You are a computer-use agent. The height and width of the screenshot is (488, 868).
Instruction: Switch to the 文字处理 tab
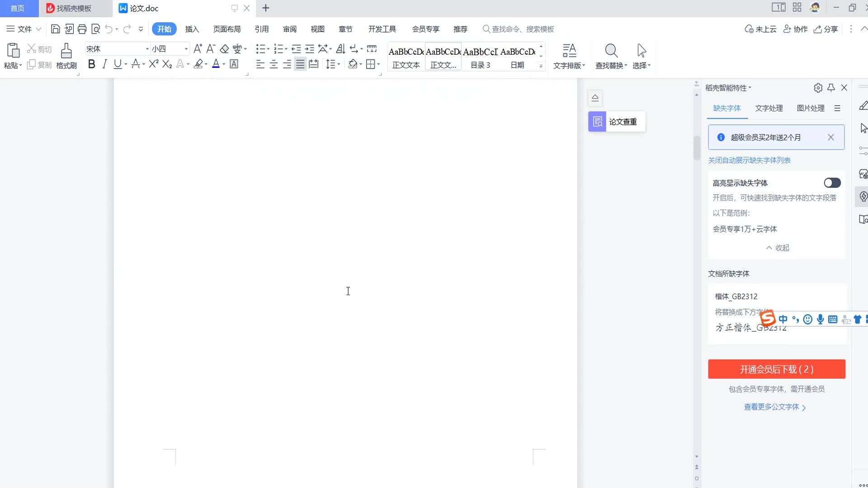[x=769, y=108]
